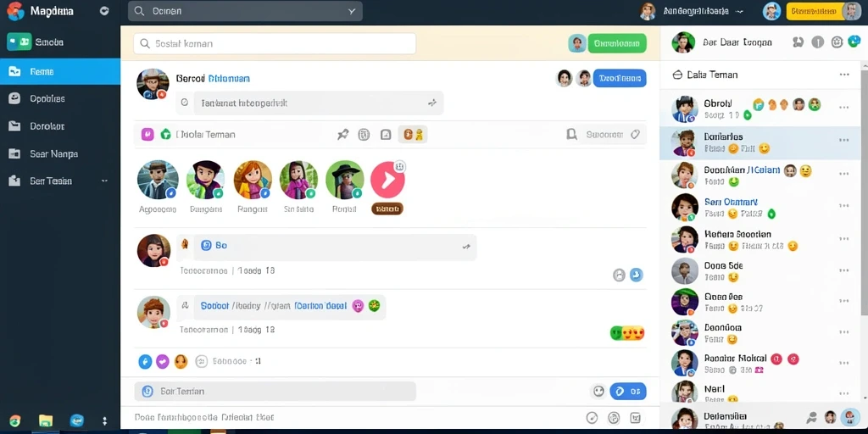Image resolution: width=868 pixels, height=434 pixels.
Task: Click the blue button right of Bercoi post header
Action: coord(620,79)
